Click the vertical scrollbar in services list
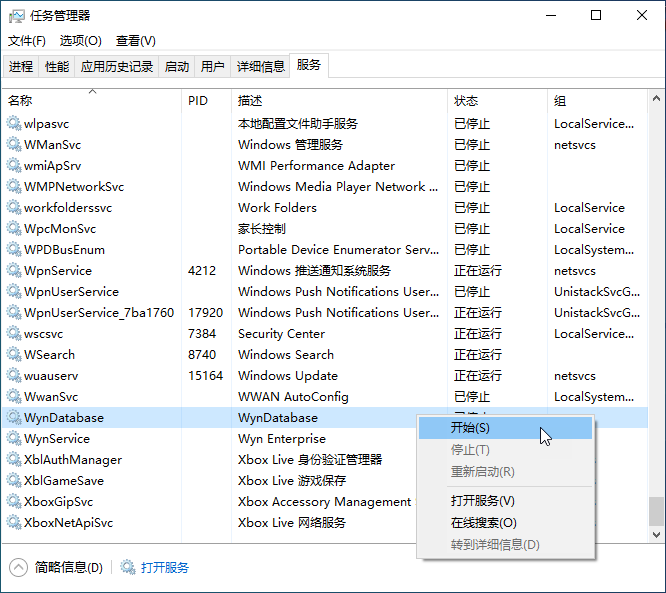Image resolution: width=666 pixels, height=593 pixels. [656, 300]
